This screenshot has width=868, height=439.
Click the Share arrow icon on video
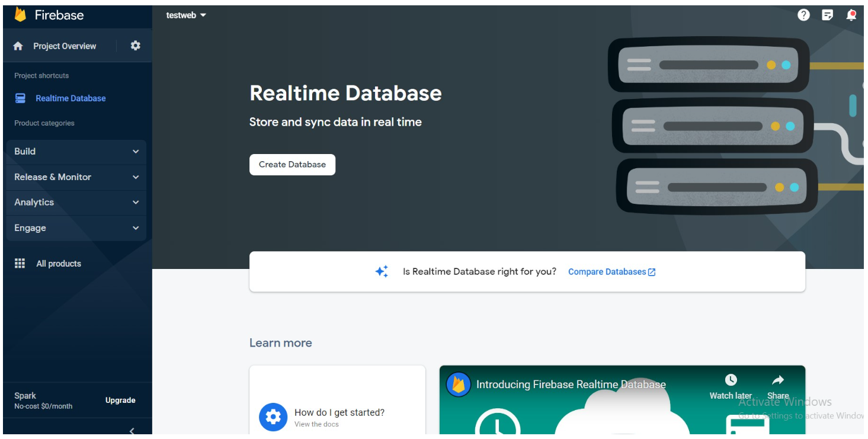[778, 380]
